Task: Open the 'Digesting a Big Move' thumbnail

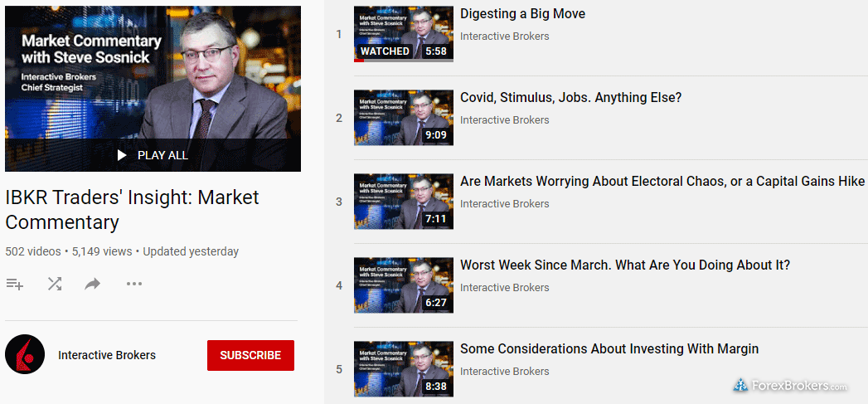Action: pyautogui.click(x=404, y=34)
